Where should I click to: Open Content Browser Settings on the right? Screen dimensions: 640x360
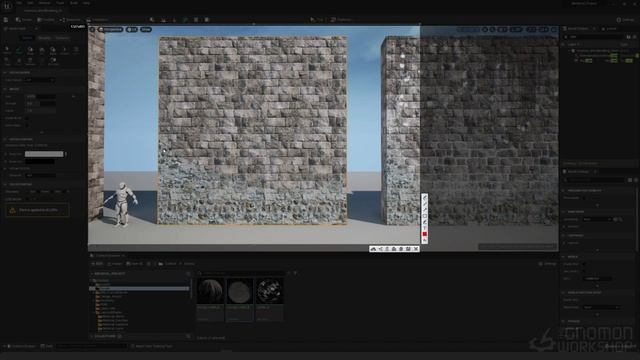tap(548, 264)
